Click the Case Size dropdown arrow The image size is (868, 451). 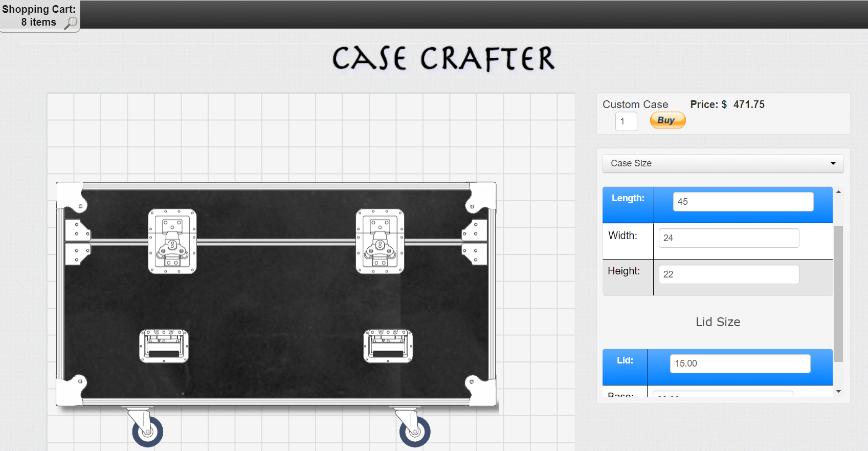click(x=833, y=164)
